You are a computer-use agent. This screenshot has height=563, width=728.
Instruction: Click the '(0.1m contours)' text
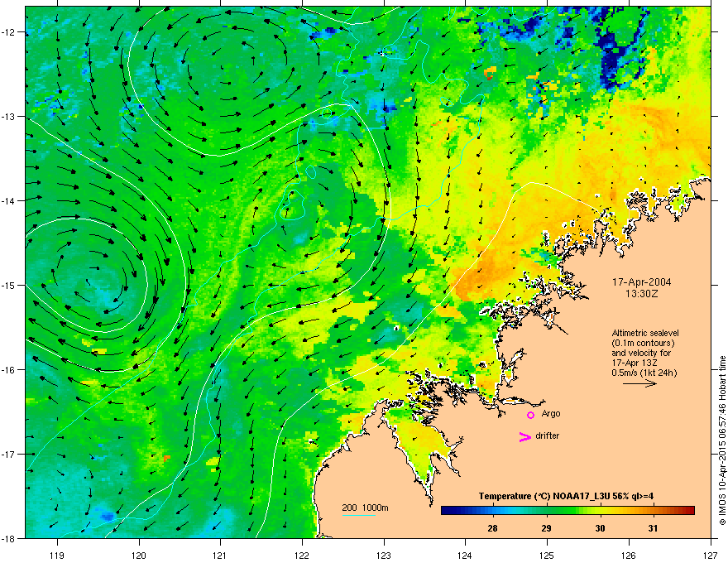tap(643, 344)
